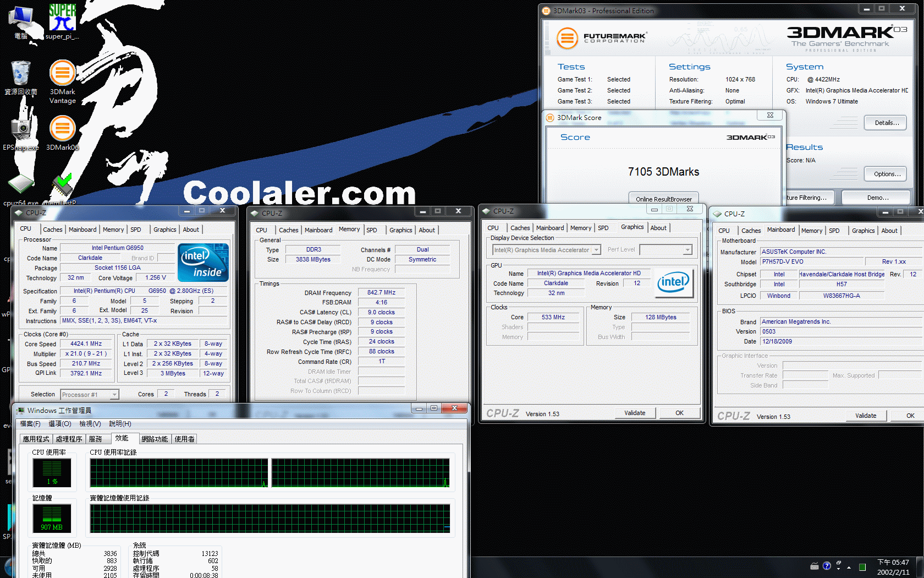Click the Intel inside logo in CPU-Z
924x578 pixels.
(x=204, y=263)
